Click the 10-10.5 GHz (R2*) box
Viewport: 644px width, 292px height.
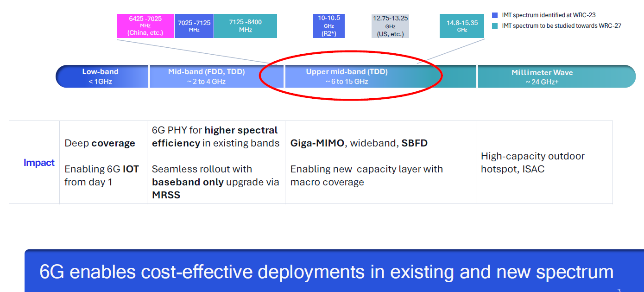[329, 26]
